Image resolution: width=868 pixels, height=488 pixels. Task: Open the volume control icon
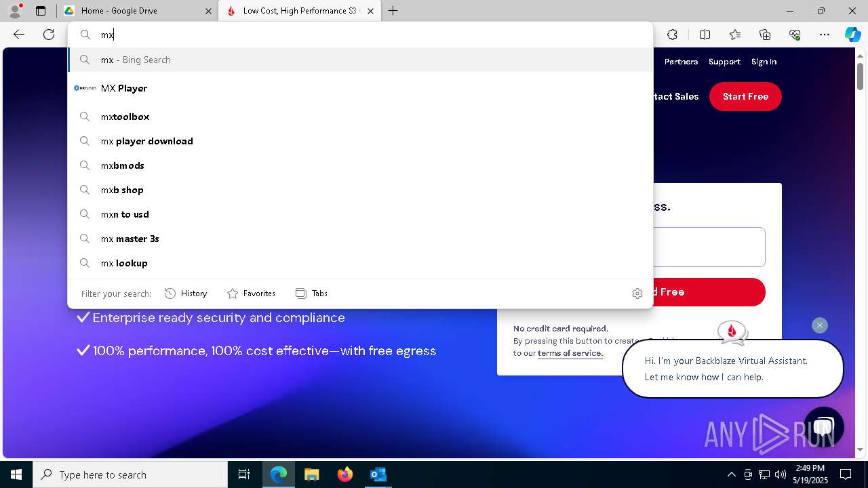tap(780, 474)
